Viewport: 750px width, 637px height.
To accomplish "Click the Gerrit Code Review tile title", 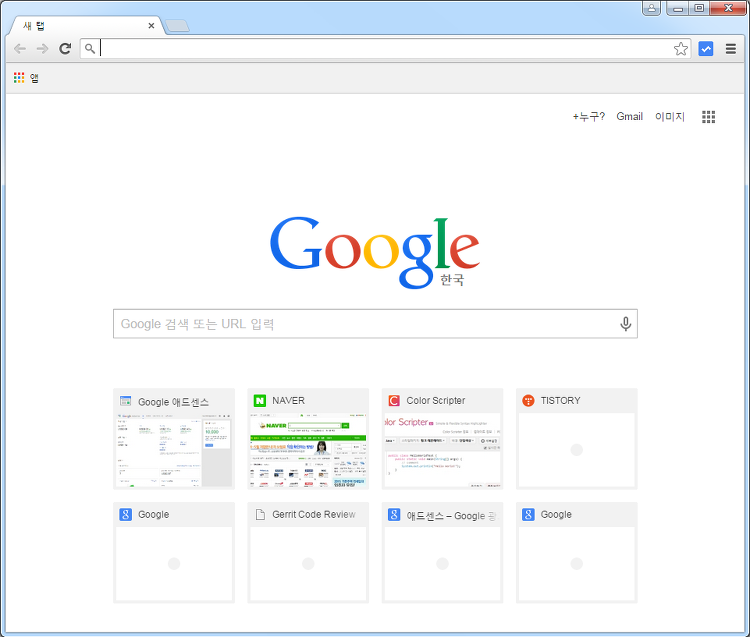I will (x=314, y=515).
